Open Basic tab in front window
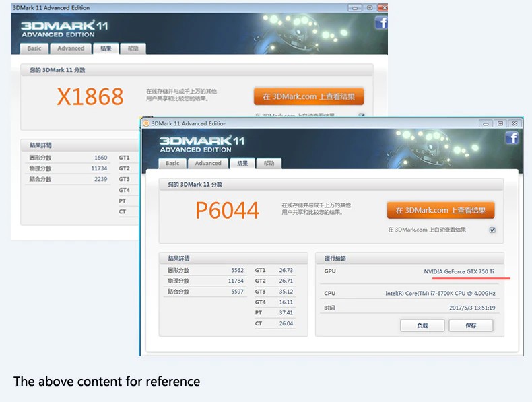This screenshot has width=532, height=402. tap(172, 163)
